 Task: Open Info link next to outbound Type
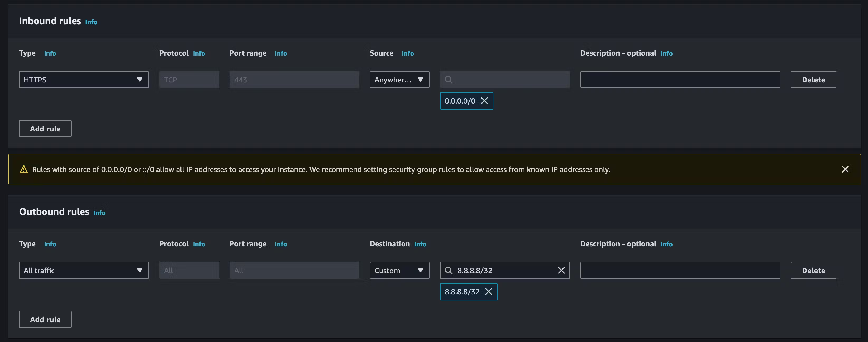point(50,244)
